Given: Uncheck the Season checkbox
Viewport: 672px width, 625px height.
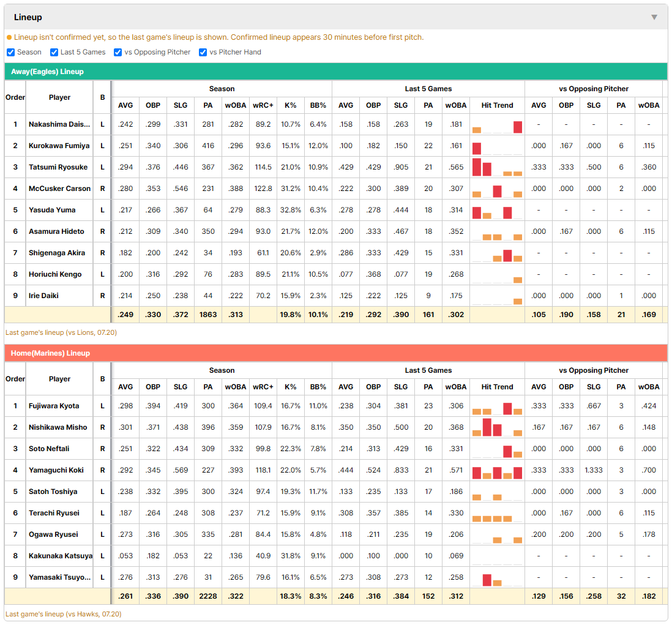Looking at the screenshot, I should [11, 52].
